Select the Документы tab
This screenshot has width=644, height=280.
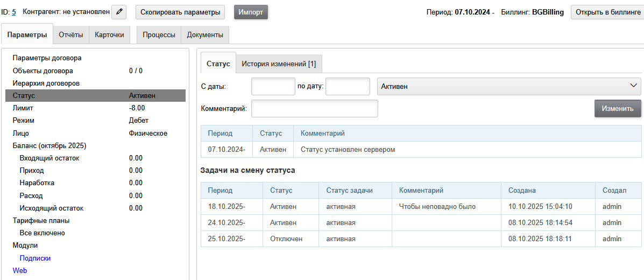pos(205,35)
